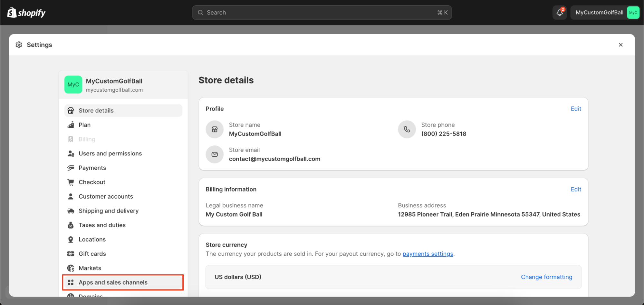Screen dimensions: 644x305
Task: Click the Gift cards icon in sidebar
Action: (x=71, y=254)
